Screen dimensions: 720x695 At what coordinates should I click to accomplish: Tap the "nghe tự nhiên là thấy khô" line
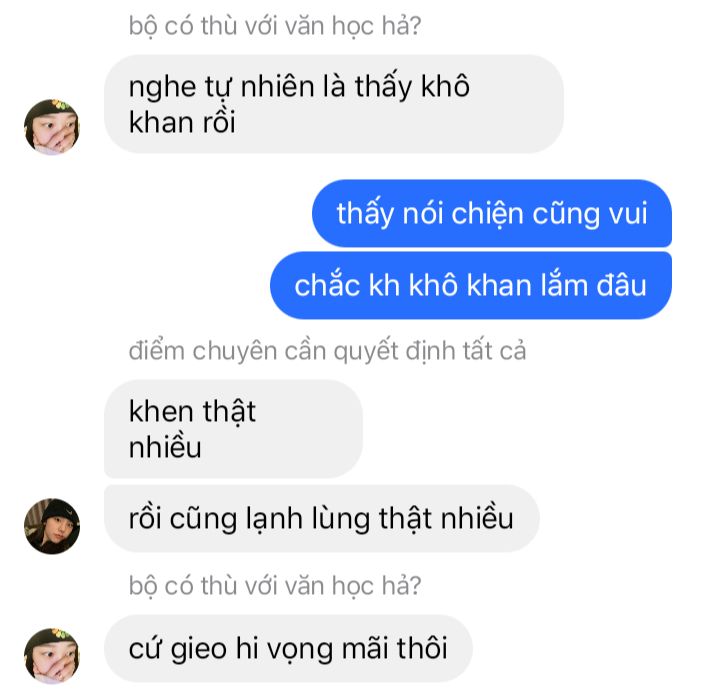coord(299,87)
